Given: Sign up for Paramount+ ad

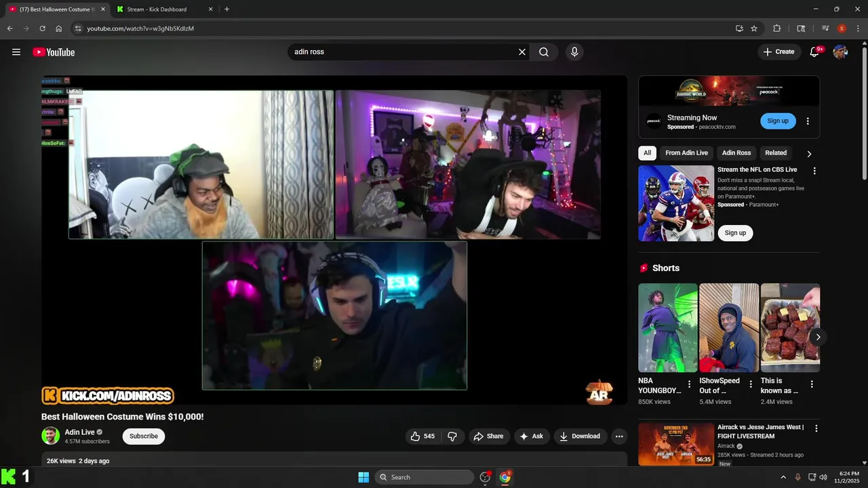Looking at the screenshot, I should pyautogui.click(x=735, y=233).
